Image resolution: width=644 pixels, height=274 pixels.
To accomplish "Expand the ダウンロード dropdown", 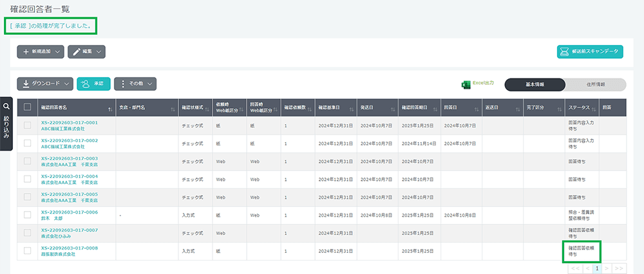I will pos(44,84).
